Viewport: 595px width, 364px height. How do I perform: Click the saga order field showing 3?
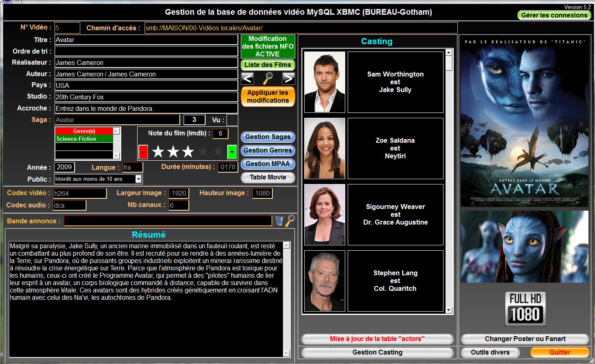tap(194, 120)
